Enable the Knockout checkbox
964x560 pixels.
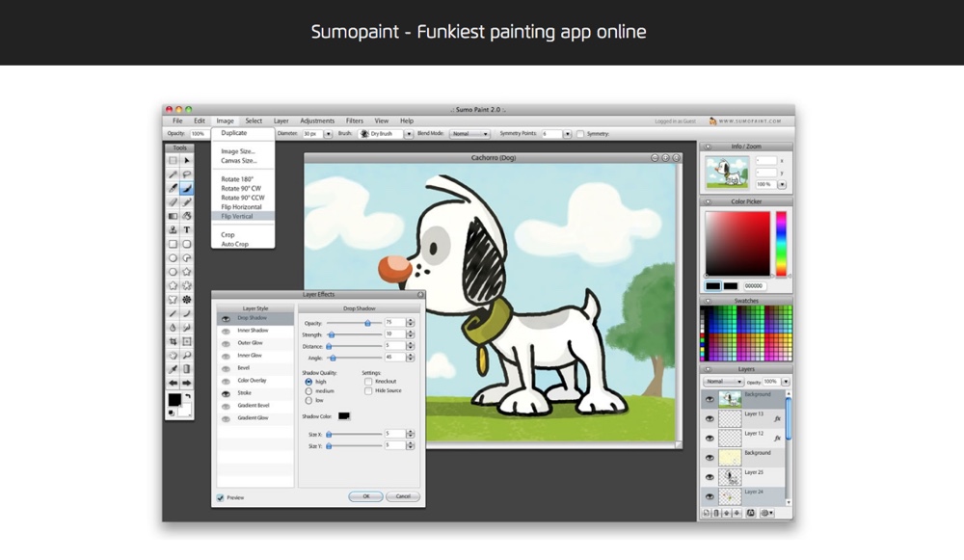[368, 381]
